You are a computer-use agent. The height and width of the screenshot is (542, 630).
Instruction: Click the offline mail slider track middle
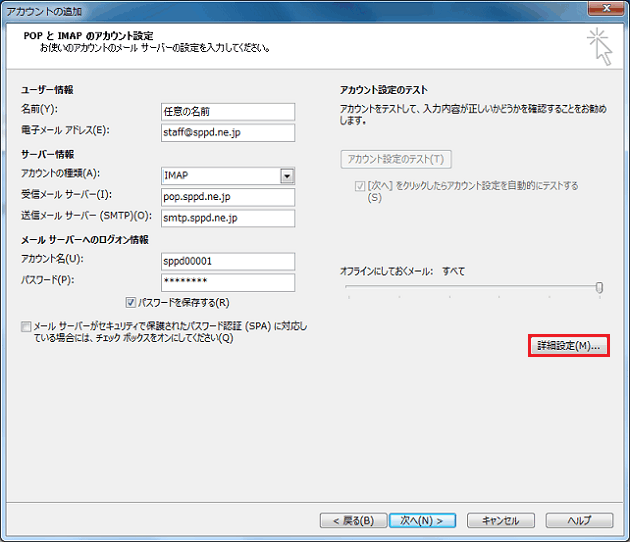coord(472,288)
